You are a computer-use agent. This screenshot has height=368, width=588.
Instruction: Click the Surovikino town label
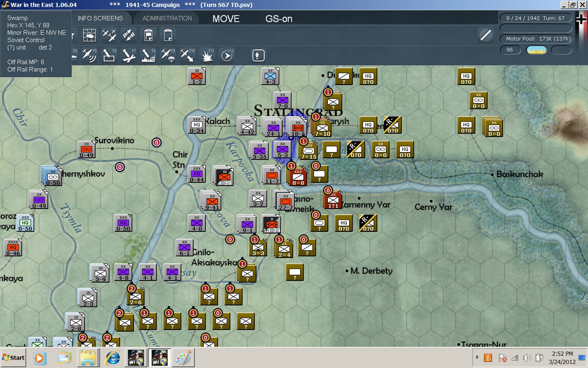point(114,140)
